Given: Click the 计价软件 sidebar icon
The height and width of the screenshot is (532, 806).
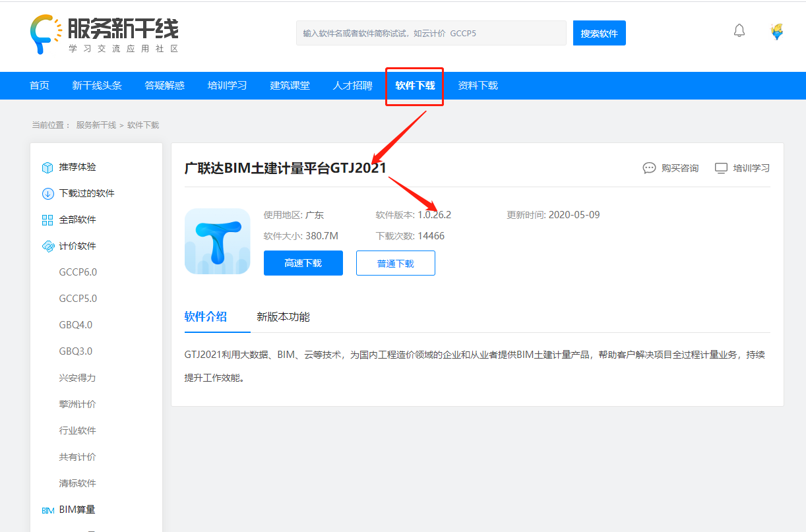Looking at the screenshot, I should [x=47, y=247].
